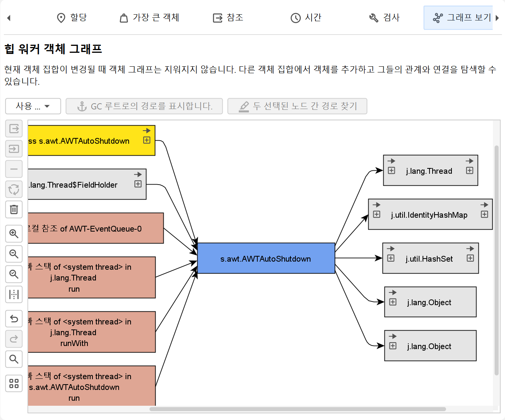The height and width of the screenshot is (420, 505).
Task: Click the arrow icon on upper j.lang.Object node
Action: pos(393,292)
